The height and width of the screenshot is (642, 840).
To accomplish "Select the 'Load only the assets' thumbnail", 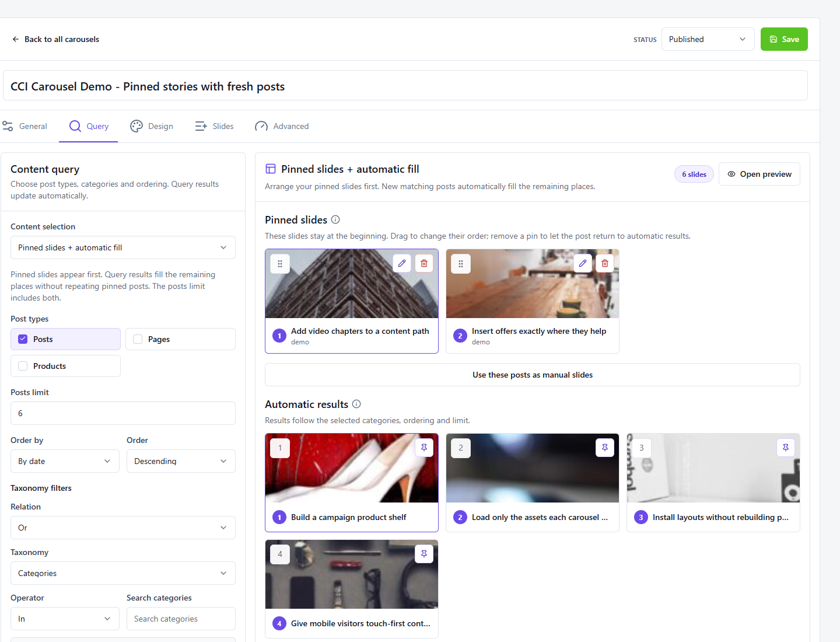I will (533, 468).
